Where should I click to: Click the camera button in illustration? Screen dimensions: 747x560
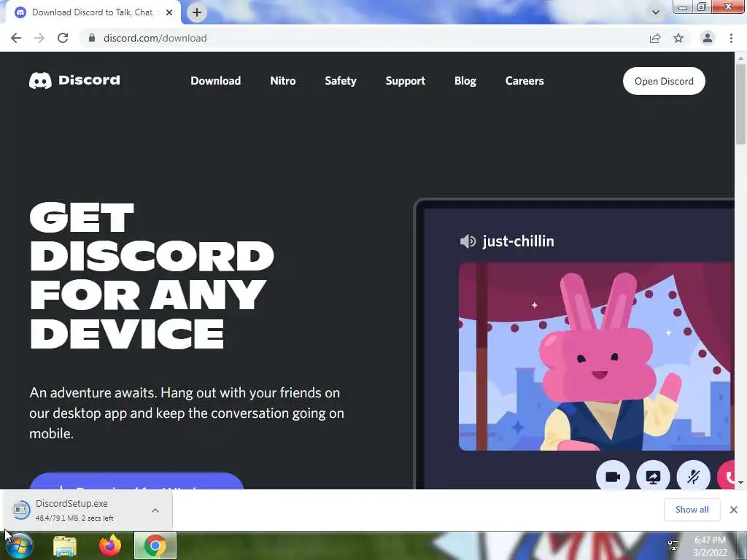tap(613, 477)
